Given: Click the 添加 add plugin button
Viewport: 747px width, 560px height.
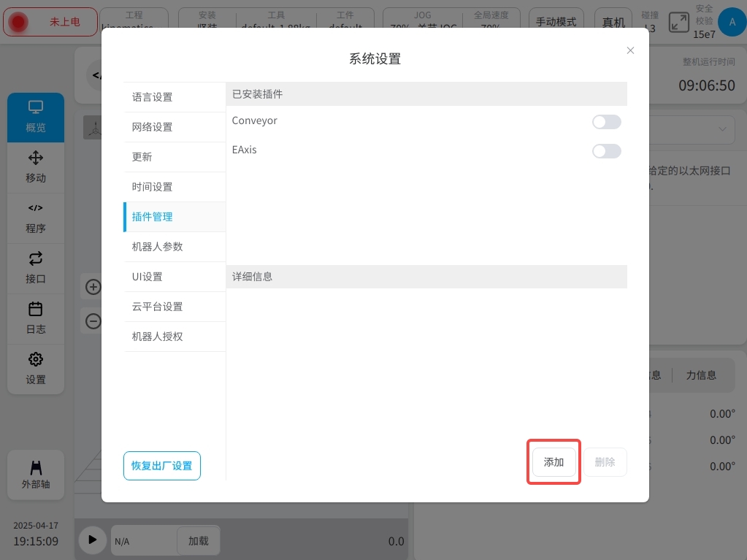Looking at the screenshot, I should [554, 462].
